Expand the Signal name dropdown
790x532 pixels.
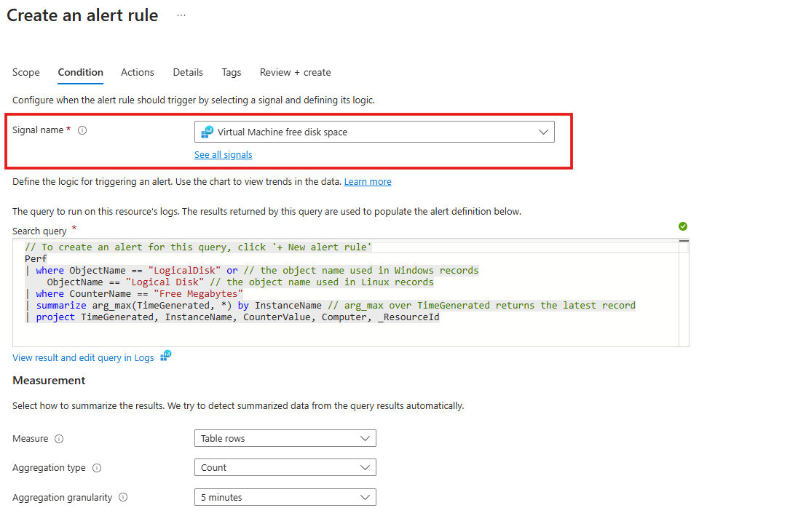374,132
